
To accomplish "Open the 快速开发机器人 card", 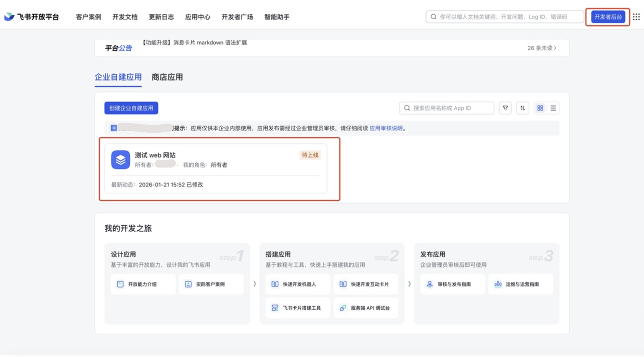I will [298, 284].
